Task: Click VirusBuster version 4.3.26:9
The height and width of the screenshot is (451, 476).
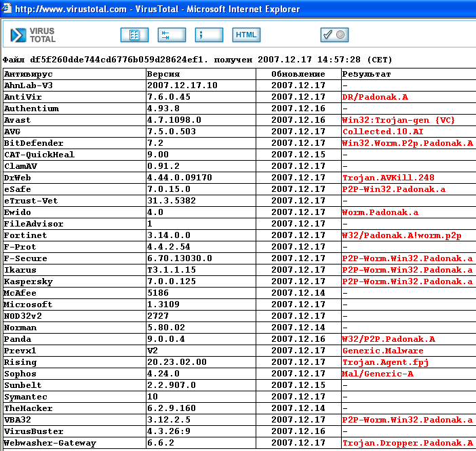Action: click(169, 432)
